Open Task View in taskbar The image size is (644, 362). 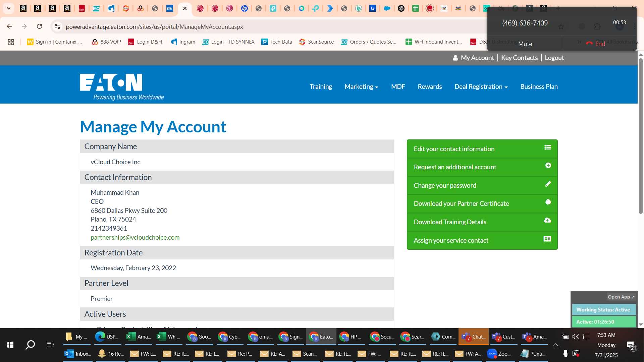click(x=50, y=345)
